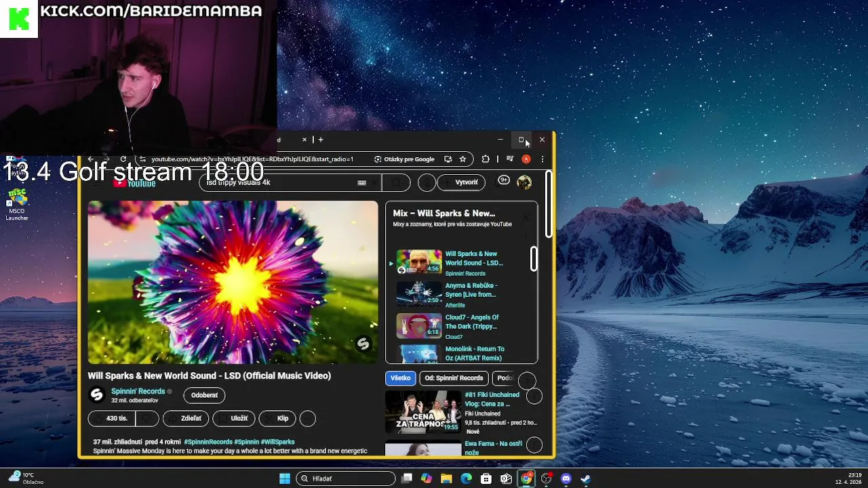Screen dimensions: 868x488
Task: Open the new tab plus button
Action: point(321,140)
